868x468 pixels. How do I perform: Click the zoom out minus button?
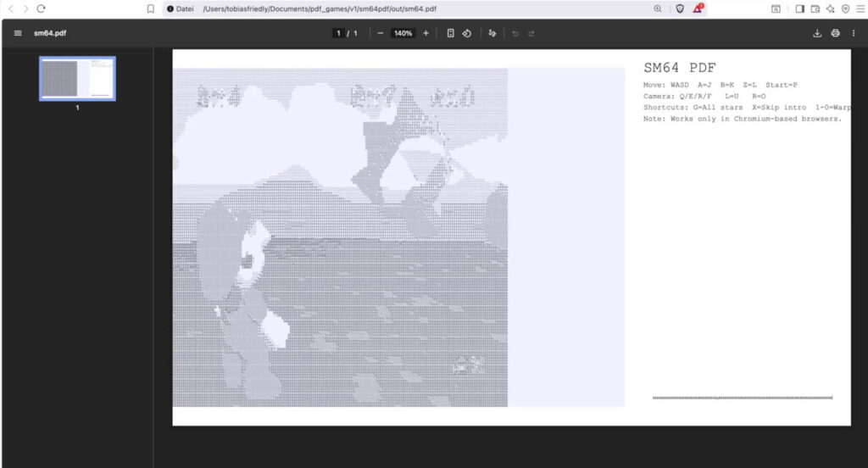380,33
